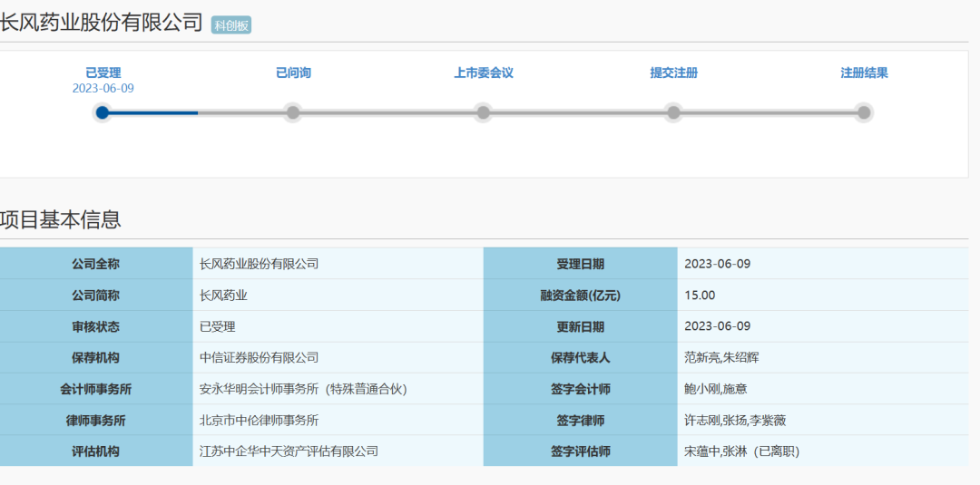
Task: Click the 签字律师 header cell
Action: pyautogui.click(x=581, y=420)
